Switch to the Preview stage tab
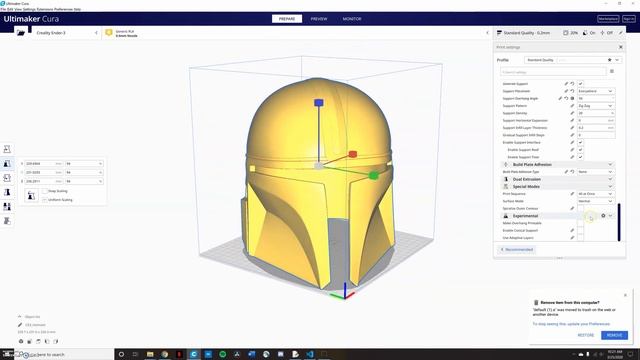The width and height of the screenshot is (640, 360). click(319, 19)
